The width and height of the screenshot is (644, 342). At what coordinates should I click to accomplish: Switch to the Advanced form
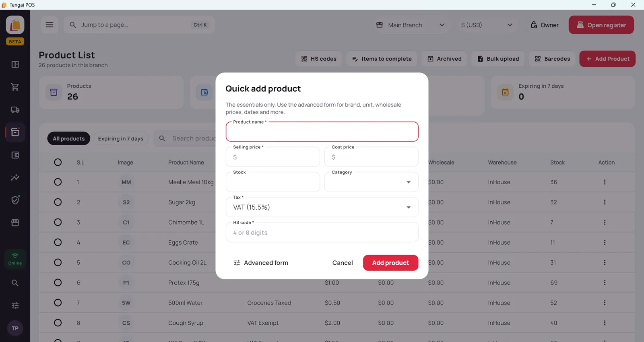(261, 263)
